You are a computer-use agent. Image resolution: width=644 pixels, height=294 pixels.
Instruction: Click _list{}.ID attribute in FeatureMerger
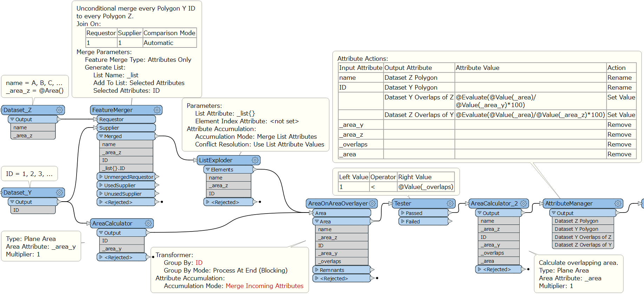coord(126,168)
